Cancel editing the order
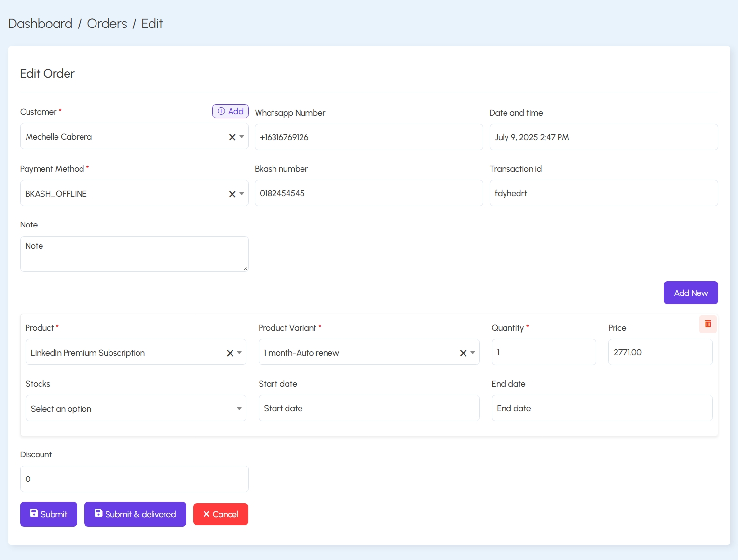The image size is (738, 560). 221,514
